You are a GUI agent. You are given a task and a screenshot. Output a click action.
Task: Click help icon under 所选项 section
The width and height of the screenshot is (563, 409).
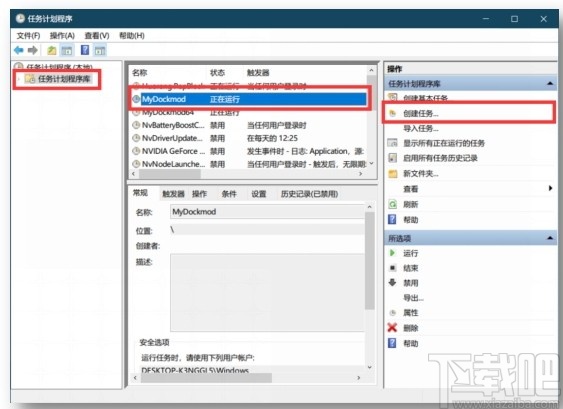(x=392, y=343)
